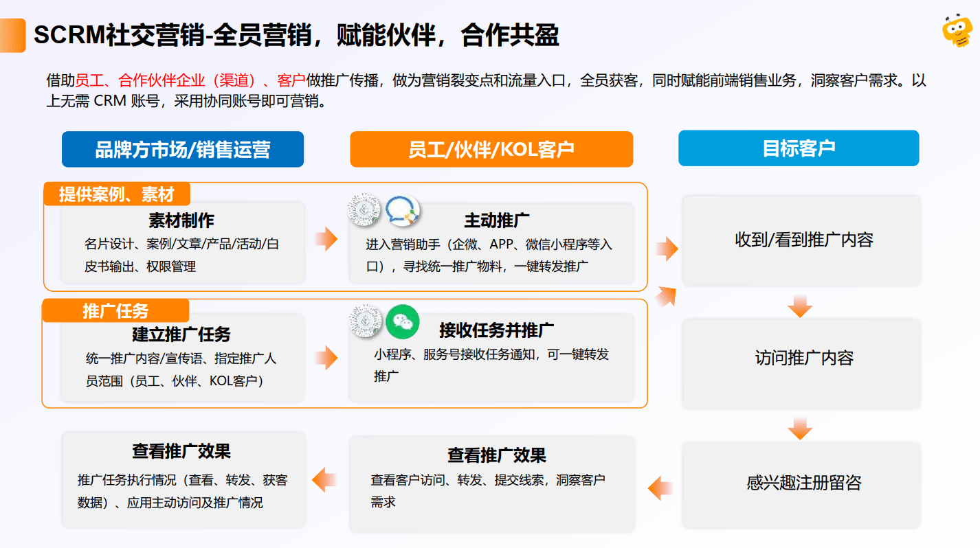980x548 pixels.
Task: Click the QR code icon beside 接收任务并推广
Action: [x=364, y=321]
